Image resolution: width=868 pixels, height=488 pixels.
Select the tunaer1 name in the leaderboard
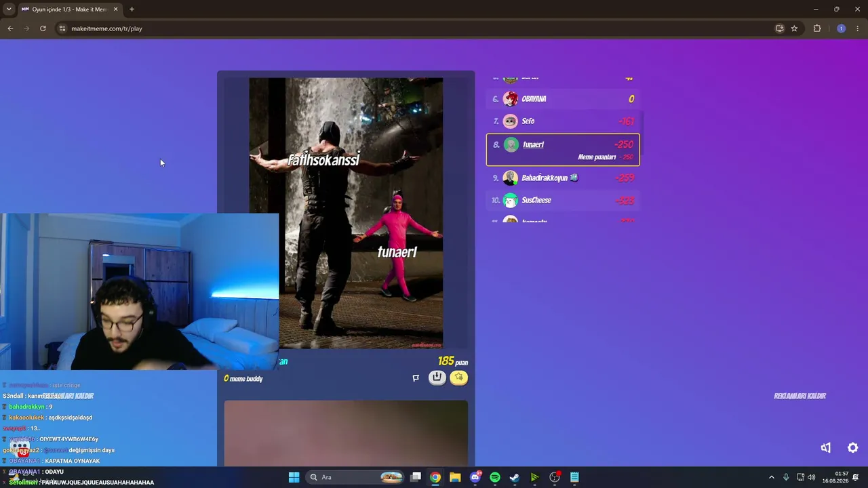coord(533,144)
